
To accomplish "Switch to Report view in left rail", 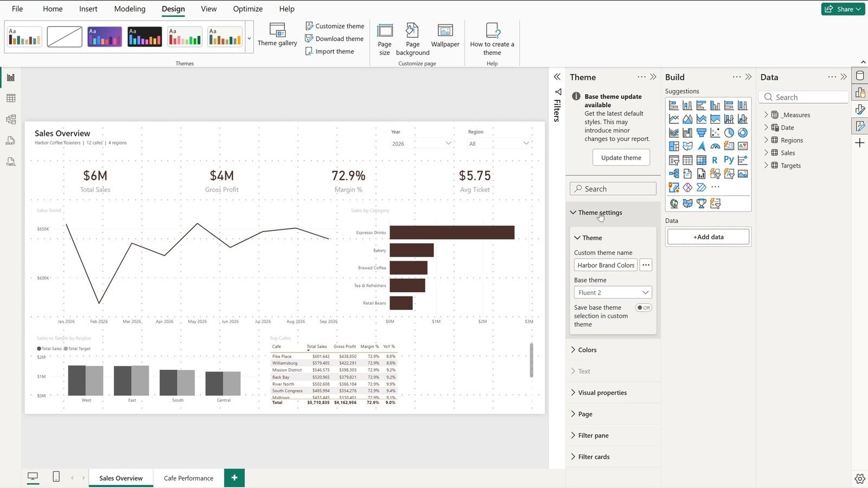I will point(11,78).
